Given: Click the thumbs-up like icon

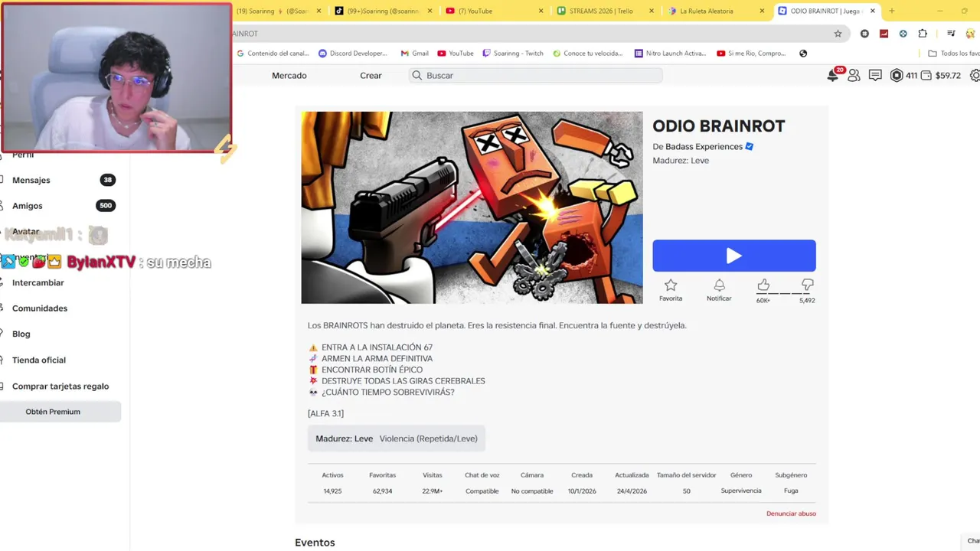Looking at the screenshot, I should point(763,285).
